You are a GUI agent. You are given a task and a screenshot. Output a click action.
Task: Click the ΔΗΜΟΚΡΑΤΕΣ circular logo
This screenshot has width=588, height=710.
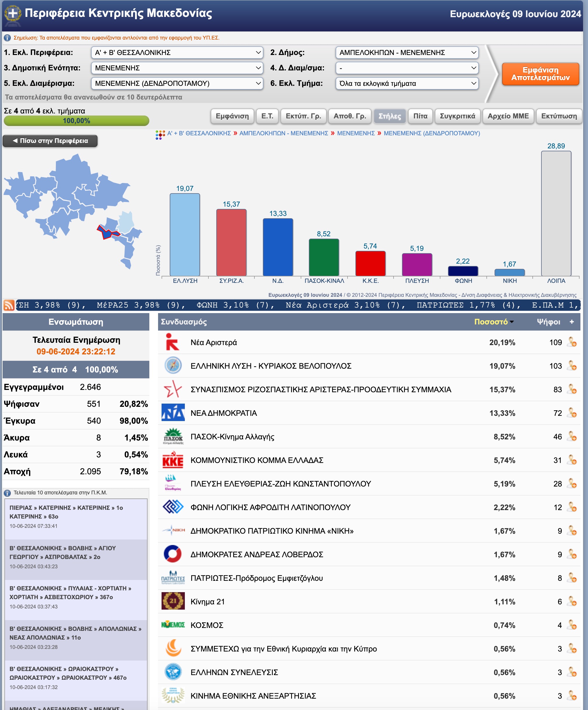click(x=173, y=554)
